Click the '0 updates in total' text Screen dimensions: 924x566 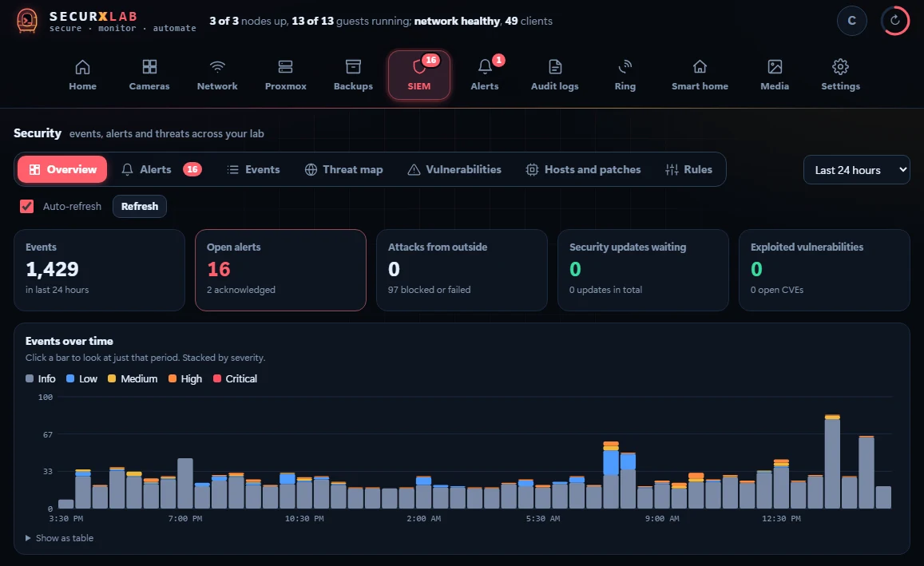point(606,290)
